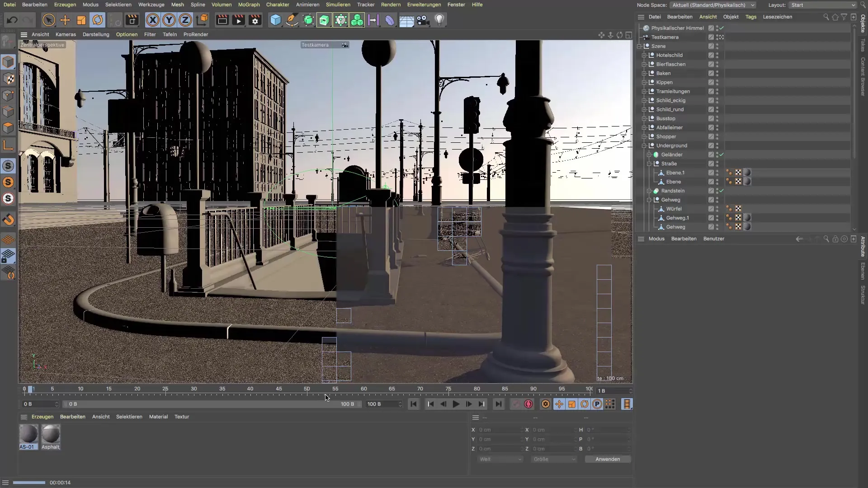868x488 pixels.
Task: Open viewport ProRender menu
Action: (x=196, y=34)
